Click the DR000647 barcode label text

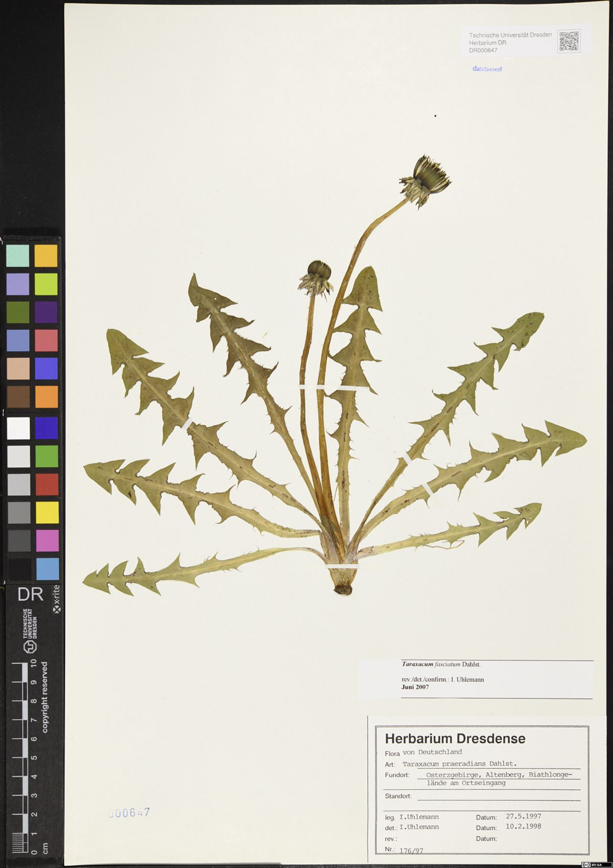point(483,50)
